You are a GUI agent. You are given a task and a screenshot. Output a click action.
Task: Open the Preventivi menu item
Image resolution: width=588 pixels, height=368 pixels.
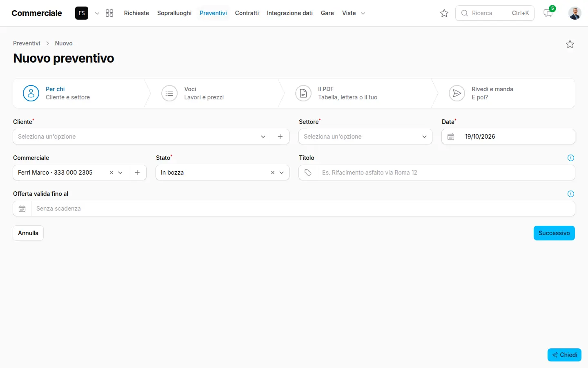tap(213, 13)
